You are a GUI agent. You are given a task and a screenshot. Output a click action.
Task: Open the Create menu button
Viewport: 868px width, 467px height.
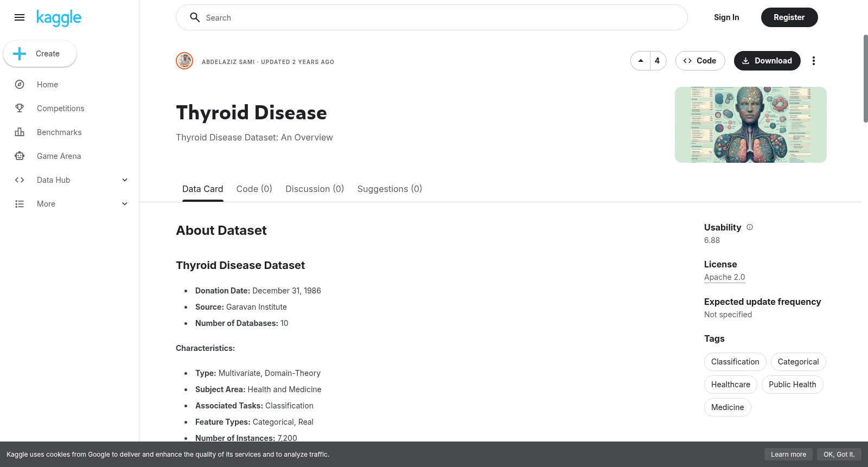click(x=40, y=54)
